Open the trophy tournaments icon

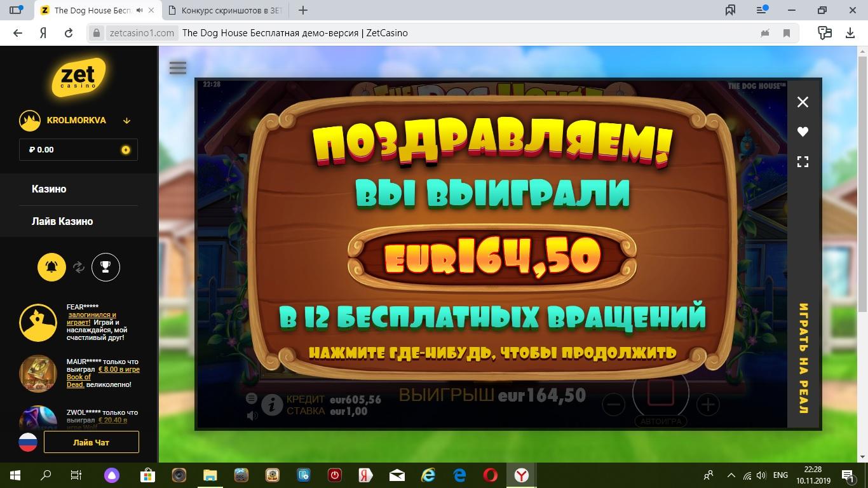(105, 267)
